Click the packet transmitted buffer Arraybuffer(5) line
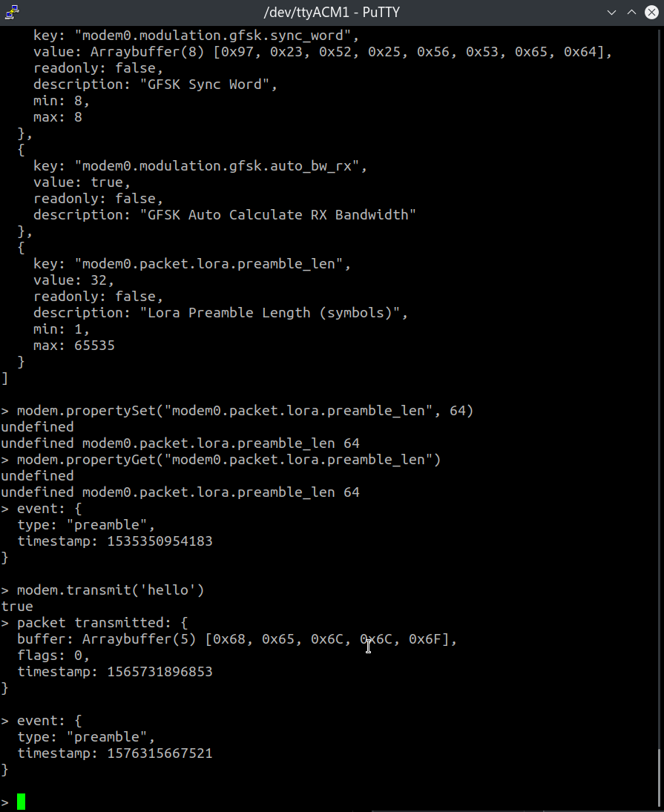The width and height of the screenshot is (664, 812). 237,639
